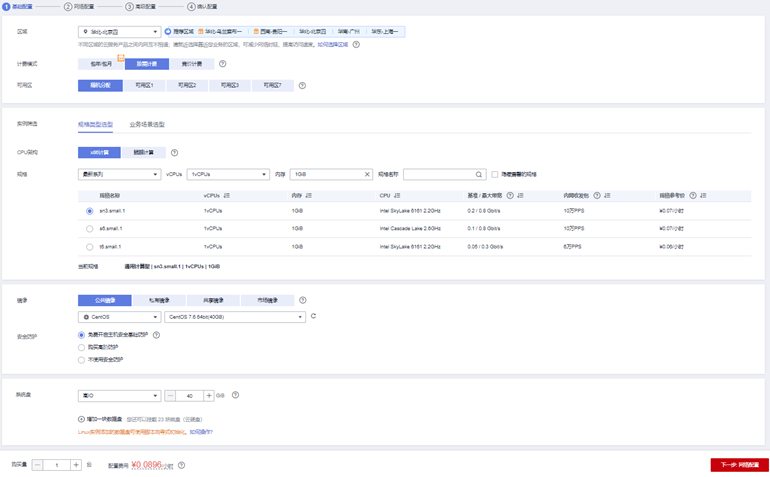
Task: Click the red Next: network configuration button
Action: point(740,465)
